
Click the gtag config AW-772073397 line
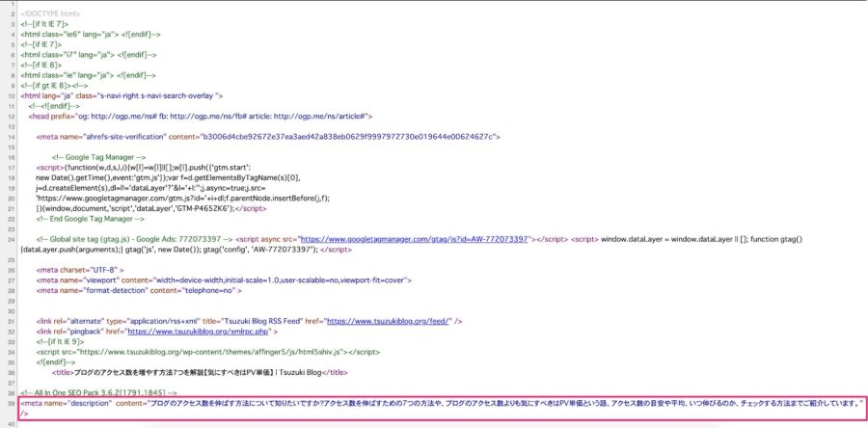186,250
